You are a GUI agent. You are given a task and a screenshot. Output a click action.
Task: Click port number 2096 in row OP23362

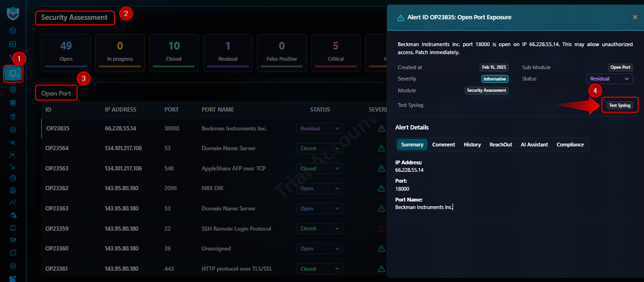pyautogui.click(x=171, y=188)
